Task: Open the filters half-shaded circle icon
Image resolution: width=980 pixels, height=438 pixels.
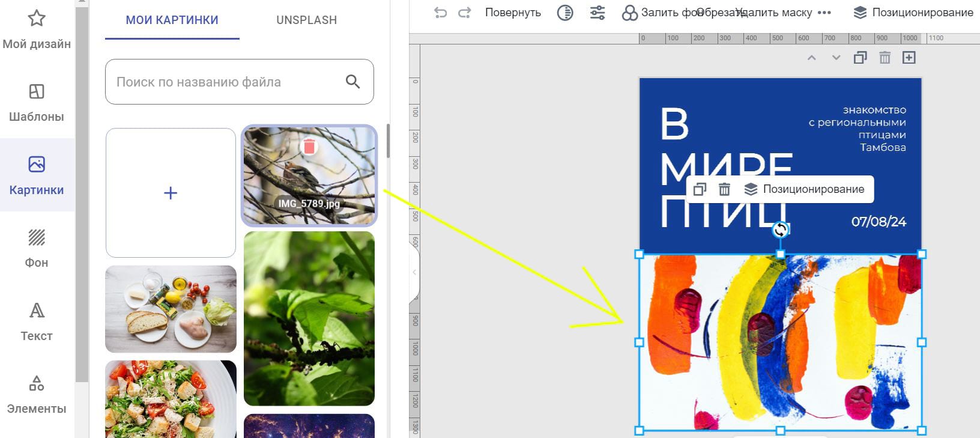Action: click(565, 13)
